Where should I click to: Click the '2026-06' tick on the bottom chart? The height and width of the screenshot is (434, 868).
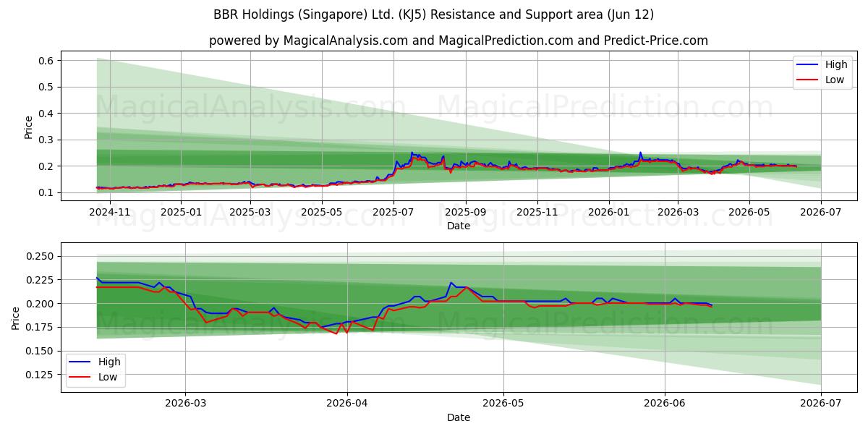tap(665, 404)
